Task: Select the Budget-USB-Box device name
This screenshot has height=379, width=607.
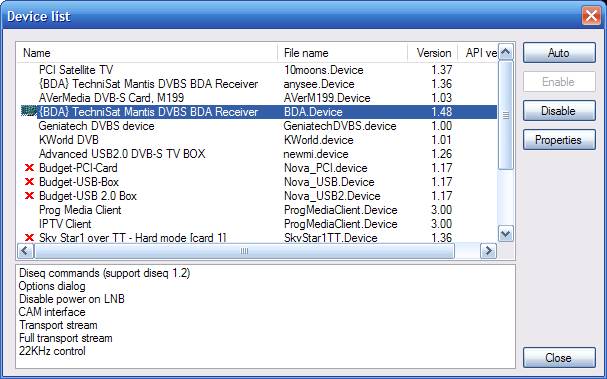Action: pos(79,182)
